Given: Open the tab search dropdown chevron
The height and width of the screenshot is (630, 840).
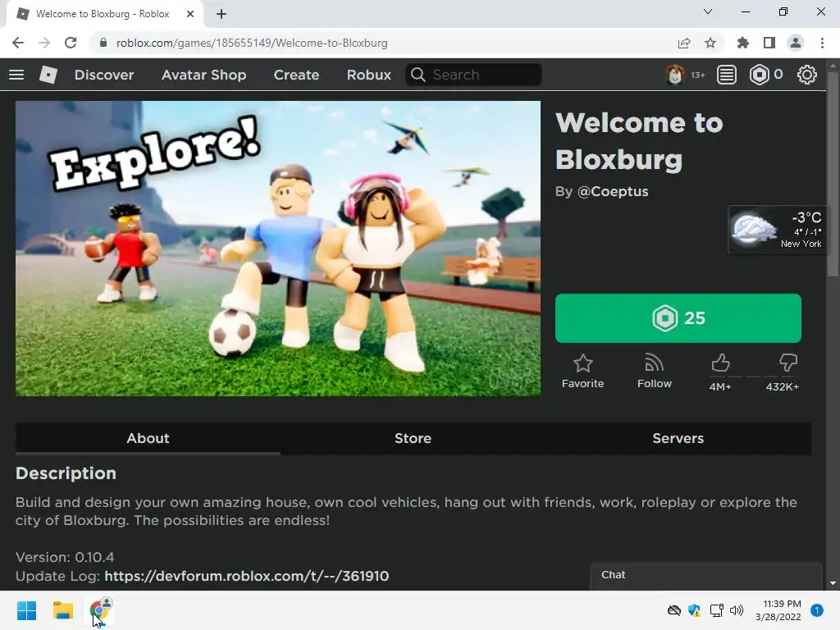Looking at the screenshot, I should coord(708,11).
